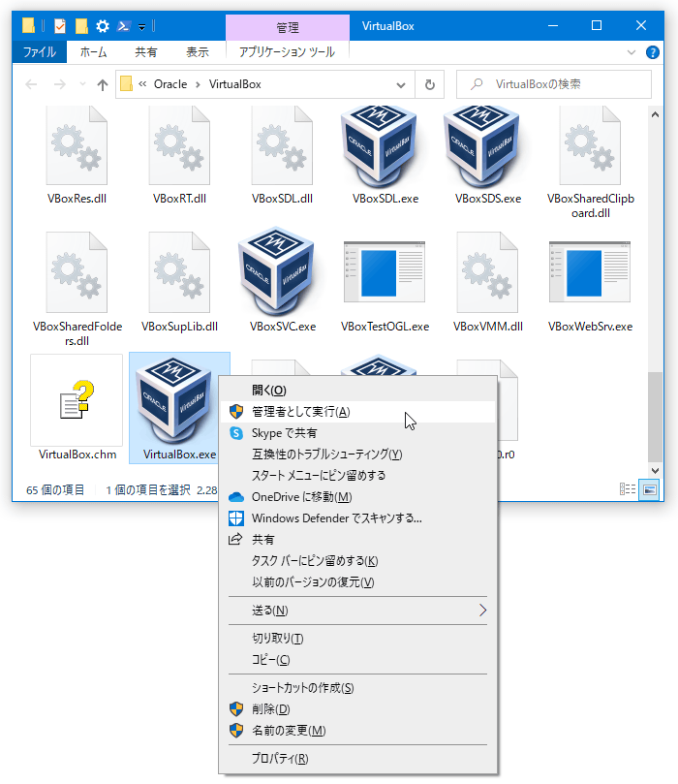The image size is (678, 784).
Task: Click the scrollbar up arrow in file pane
Action: (x=655, y=114)
